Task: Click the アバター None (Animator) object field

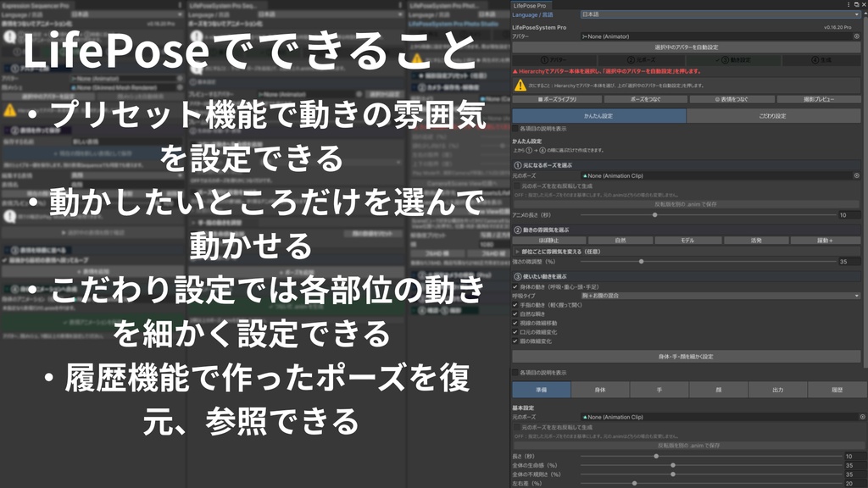Action: [716, 36]
